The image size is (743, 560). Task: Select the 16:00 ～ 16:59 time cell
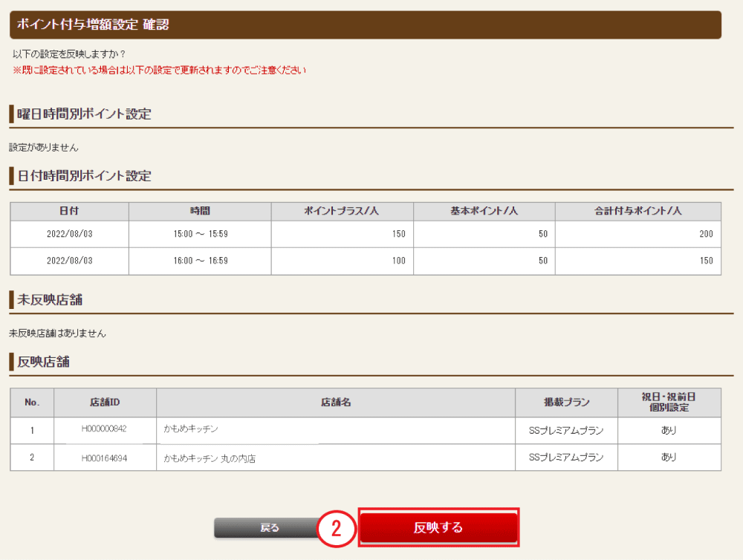coord(201,261)
